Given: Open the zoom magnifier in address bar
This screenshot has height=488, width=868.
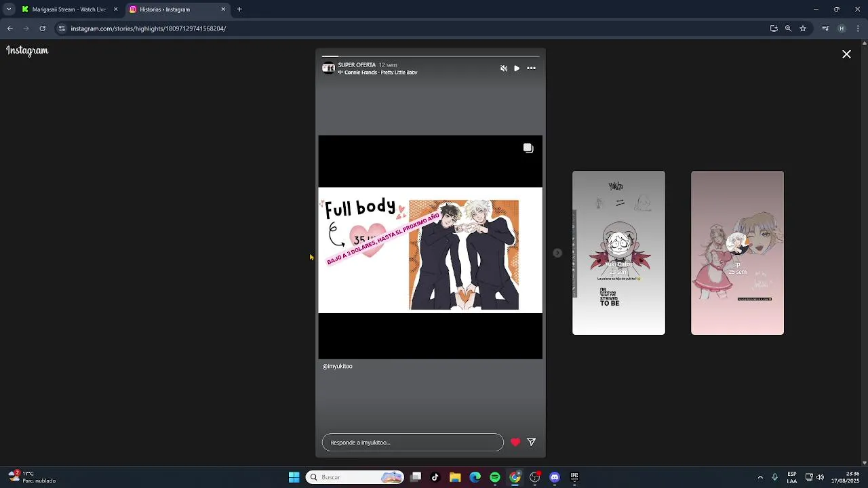Looking at the screenshot, I should tap(788, 28).
